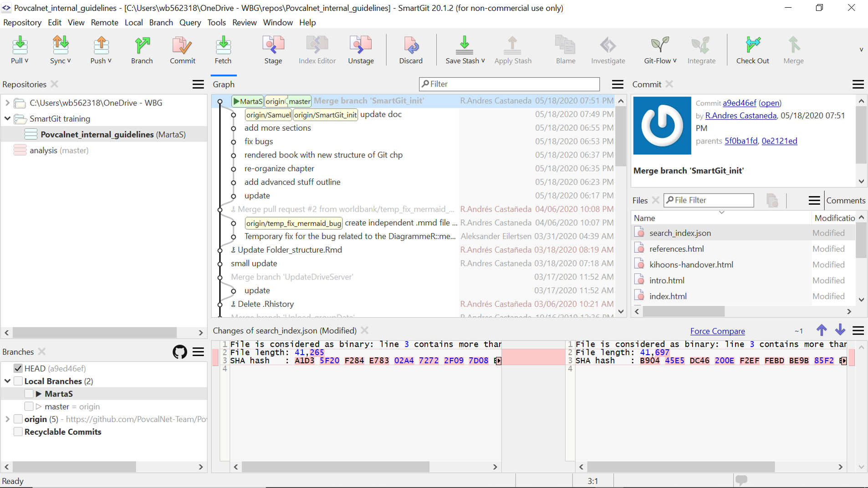
Task: Open the Branch menu
Action: pyautogui.click(x=161, y=22)
